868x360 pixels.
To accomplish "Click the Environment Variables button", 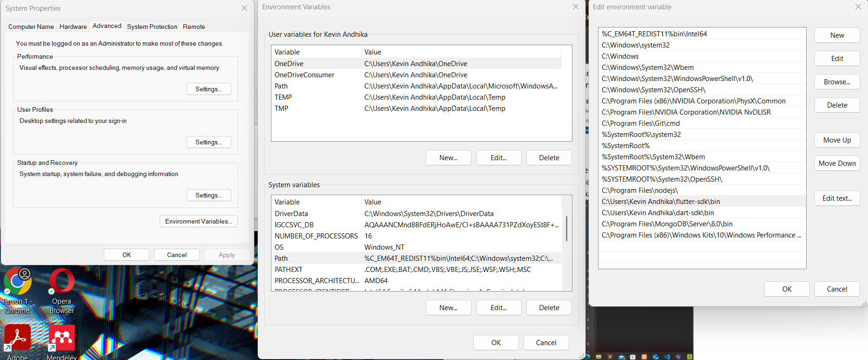I will click(198, 221).
